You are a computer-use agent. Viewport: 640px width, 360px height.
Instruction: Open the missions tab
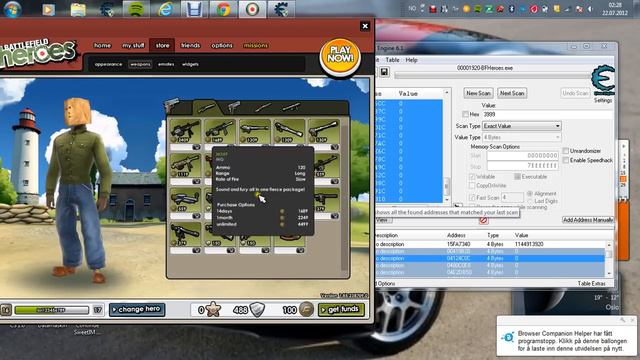pos(256,45)
